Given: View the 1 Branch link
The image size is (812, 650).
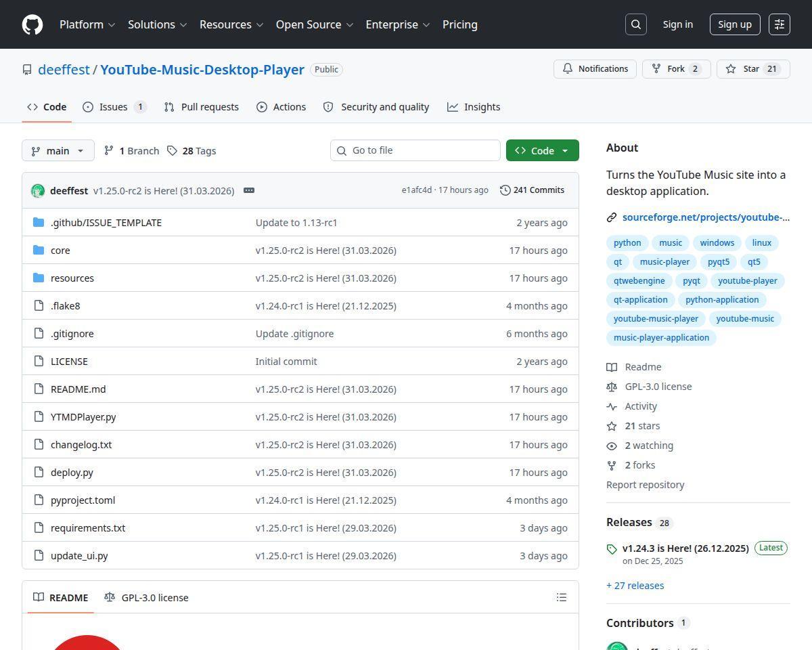Looking at the screenshot, I should pyautogui.click(x=132, y=150).
